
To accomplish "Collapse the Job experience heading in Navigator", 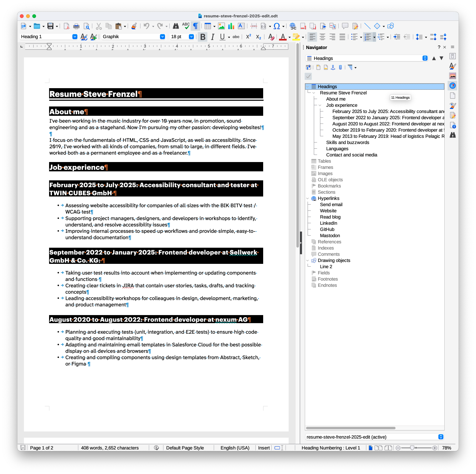I will coord(320,105).
